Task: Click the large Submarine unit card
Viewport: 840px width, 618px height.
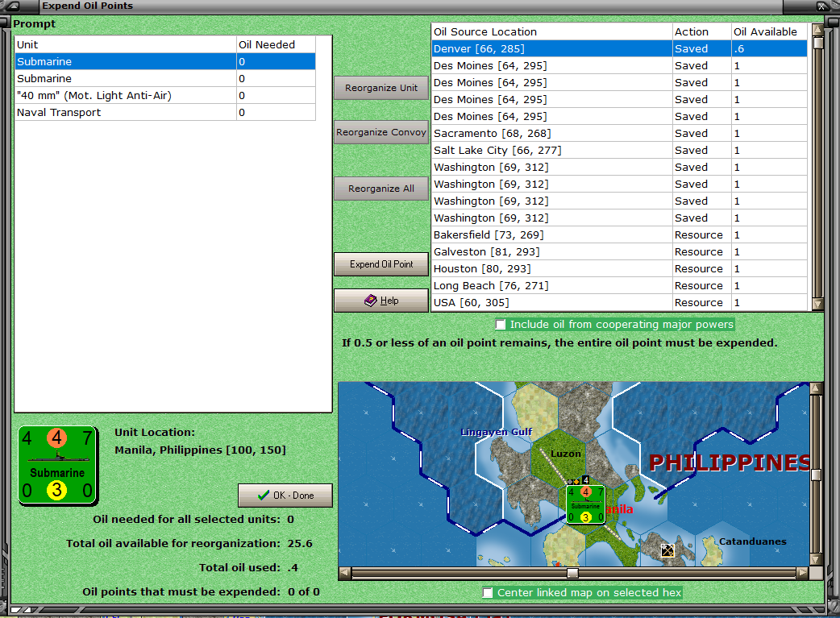Action: click(x=57, y=466)
